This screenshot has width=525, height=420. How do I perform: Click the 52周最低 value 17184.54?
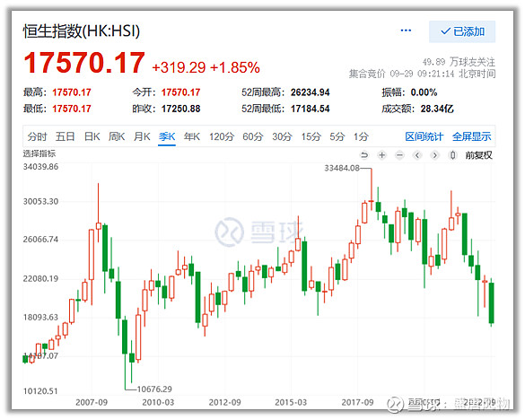(310, 109)
